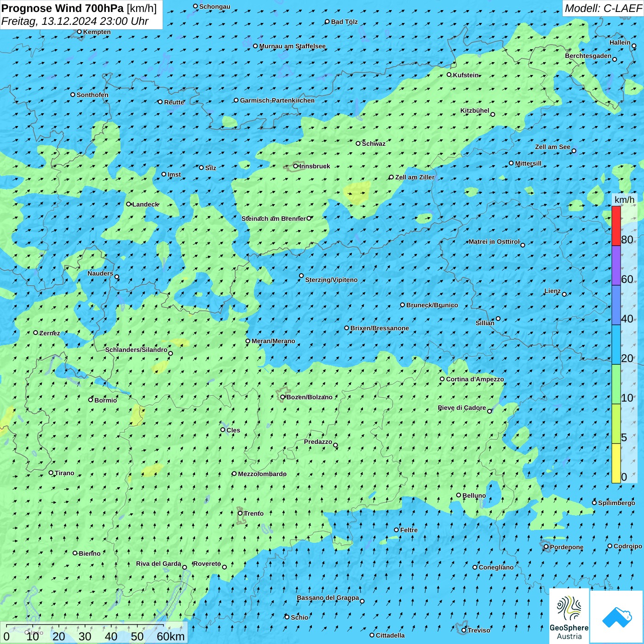Click the Garmisch-Partenkirchen marker circle

(x=236, y=100)
